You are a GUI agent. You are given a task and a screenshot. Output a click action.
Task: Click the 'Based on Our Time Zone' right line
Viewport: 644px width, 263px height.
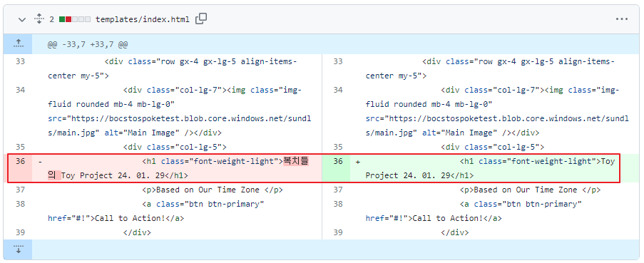[530, 190]
